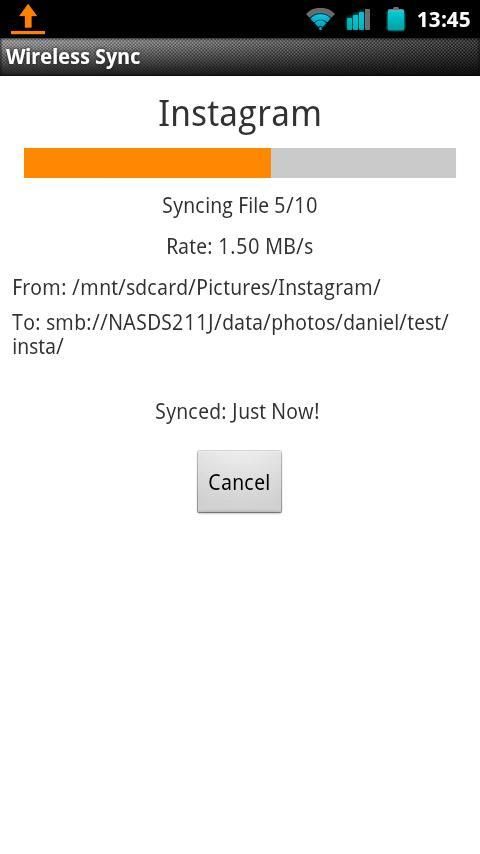The image size is (480, 854).
Task: Tap the To smb destination path
Action: tap(230, 334)
